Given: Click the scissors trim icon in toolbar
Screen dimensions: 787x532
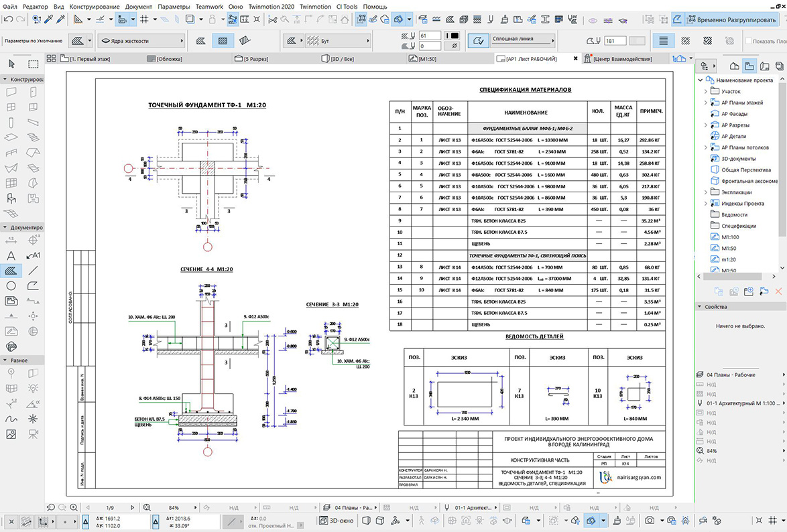Looking at the screenshot, I should pyautogui.click(x=273, y=19).
